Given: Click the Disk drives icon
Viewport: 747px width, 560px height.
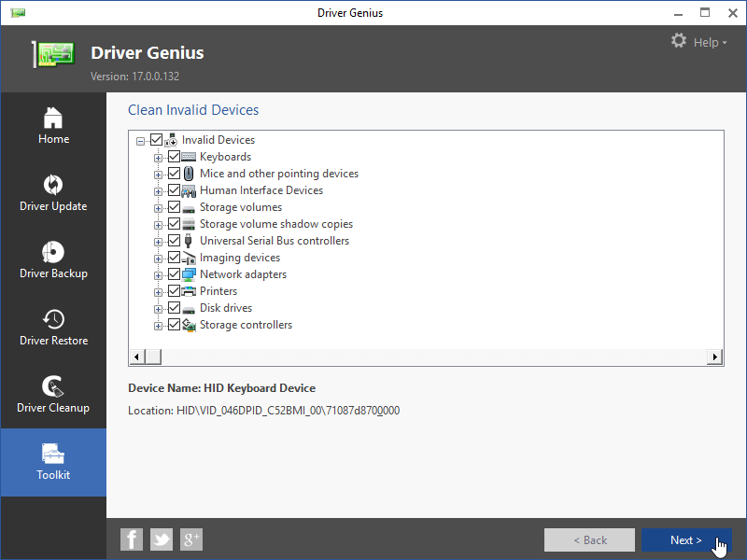Looking at the screenshot, I should tap(189, 310).
